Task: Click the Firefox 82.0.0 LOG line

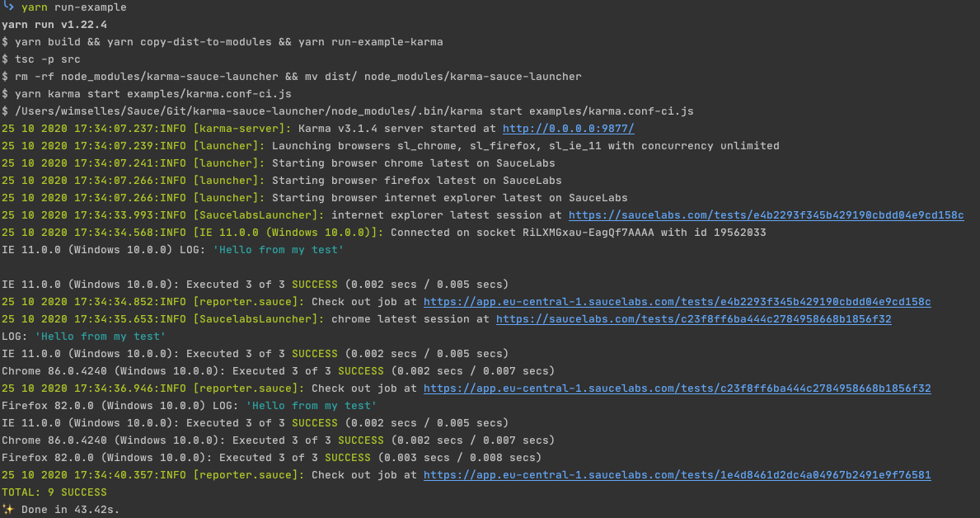Action: (190, 405)
